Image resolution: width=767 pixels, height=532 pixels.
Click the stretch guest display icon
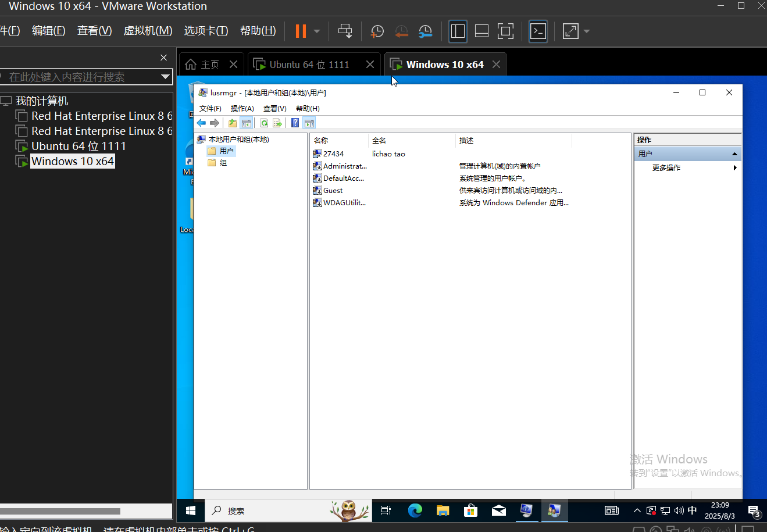(570, 31)
